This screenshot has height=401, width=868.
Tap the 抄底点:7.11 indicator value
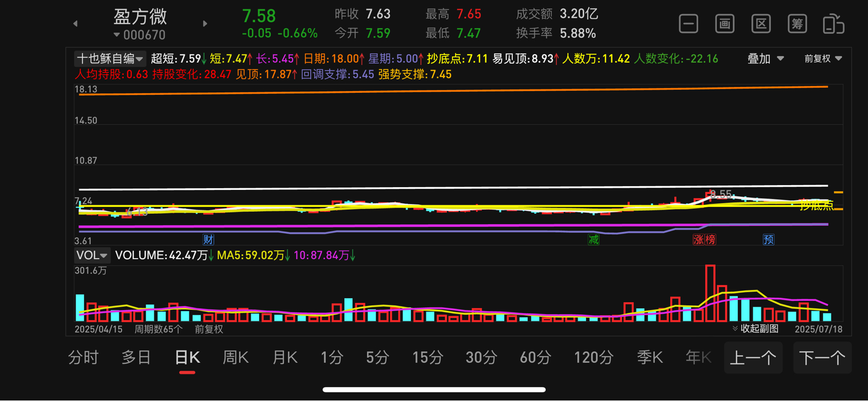coord(457,58)
